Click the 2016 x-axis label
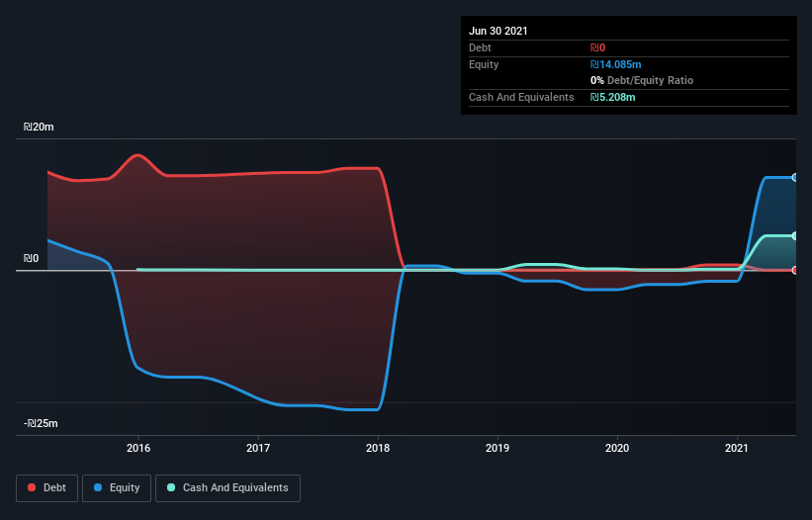The image size is (812, 520). (x=138, y=448)
